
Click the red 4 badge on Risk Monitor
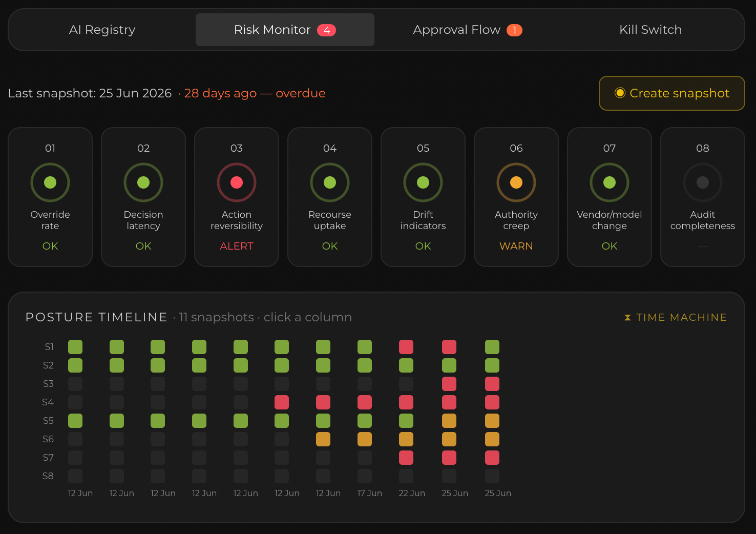[x=326, y=30]
